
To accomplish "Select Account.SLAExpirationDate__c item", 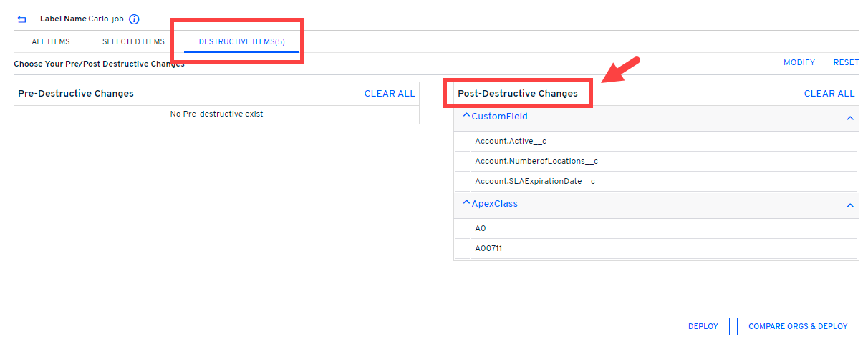I will pyautogui.click(x=534, y=182).
